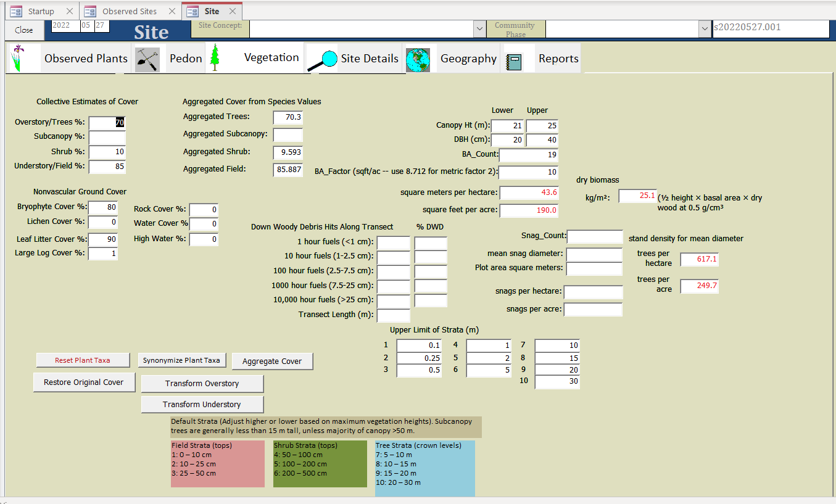Screen dimensions: 836x504
Task: Click Restore Original Cover button
Action: coord(84,382)
